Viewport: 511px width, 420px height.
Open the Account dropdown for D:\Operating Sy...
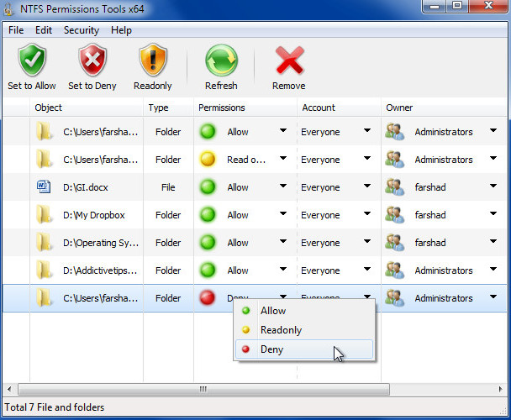pyautogui.click(x=367, y=241)
